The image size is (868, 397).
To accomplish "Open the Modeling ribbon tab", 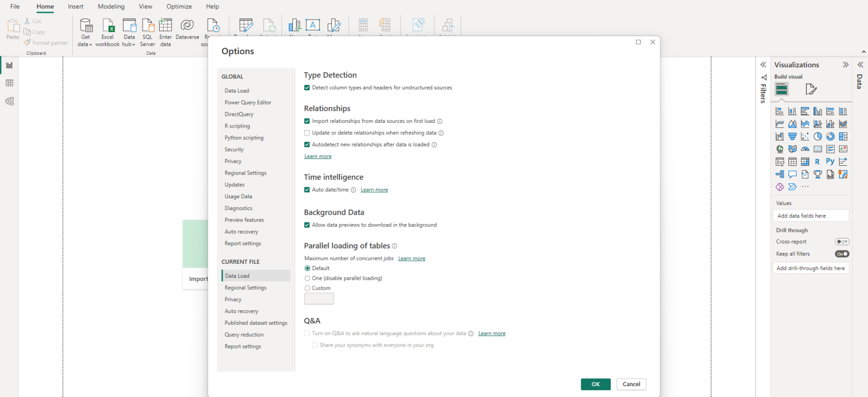I will [111, 7].
